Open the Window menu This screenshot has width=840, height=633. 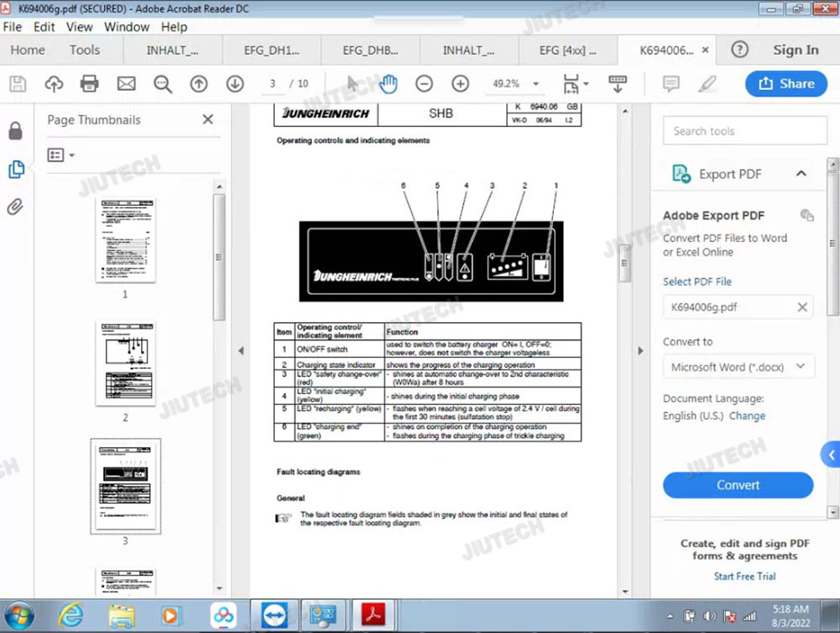pos(127,27)
